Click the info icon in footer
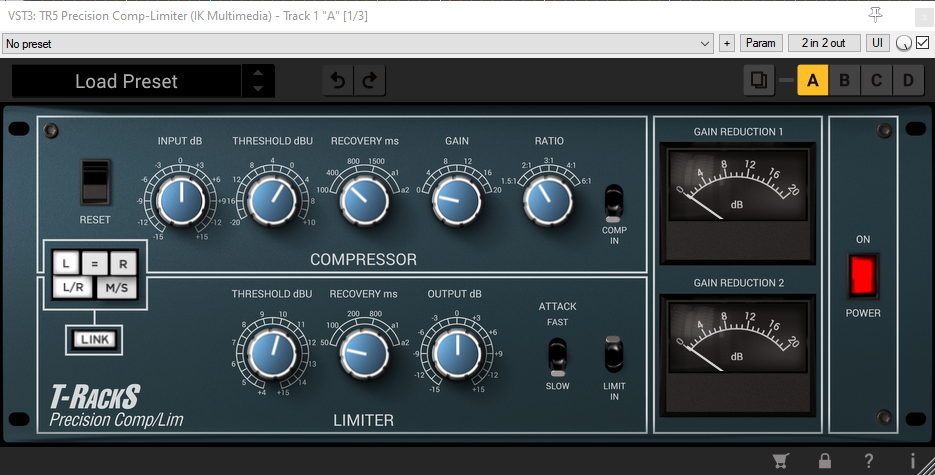The height and width of the screenshot is (475, 935). point(912,461)
